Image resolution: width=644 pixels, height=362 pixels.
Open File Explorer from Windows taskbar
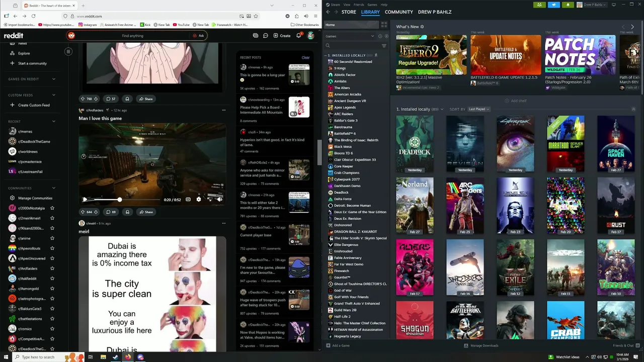tap(103, 357)
